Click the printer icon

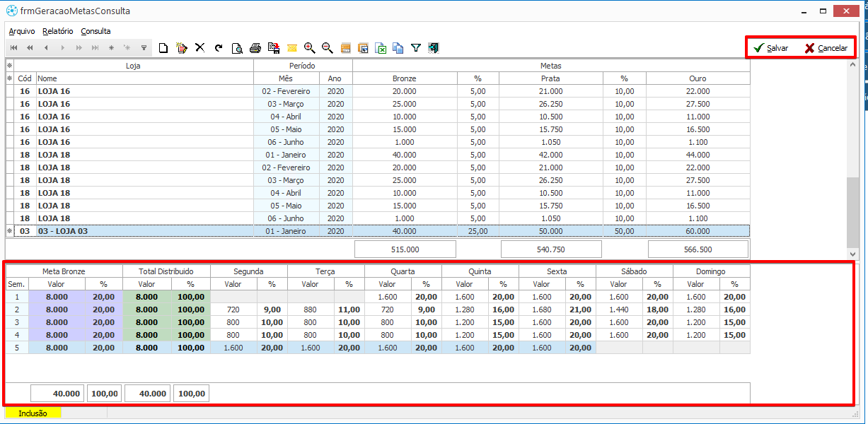pyautogui.click(x=255, y=48)
